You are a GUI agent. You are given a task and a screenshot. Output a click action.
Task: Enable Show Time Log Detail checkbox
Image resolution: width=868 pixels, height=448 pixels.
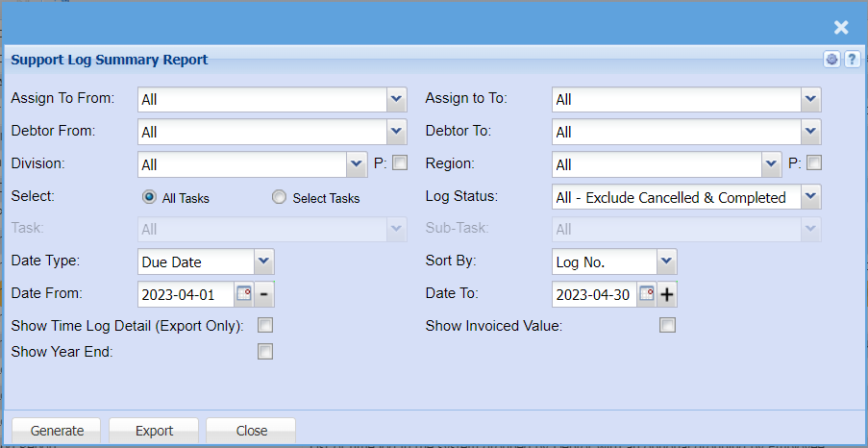tap(265, 325)
